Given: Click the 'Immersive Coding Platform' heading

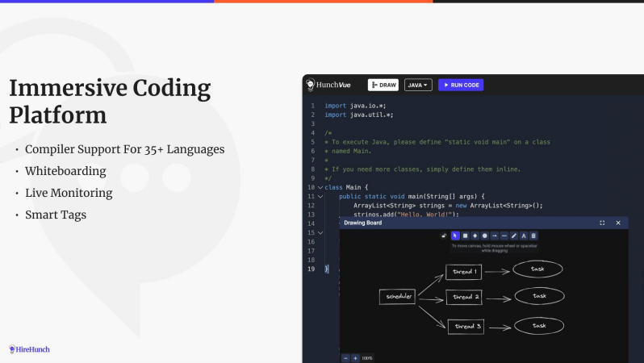Looking at the screenshot, I should click(110, 102).
